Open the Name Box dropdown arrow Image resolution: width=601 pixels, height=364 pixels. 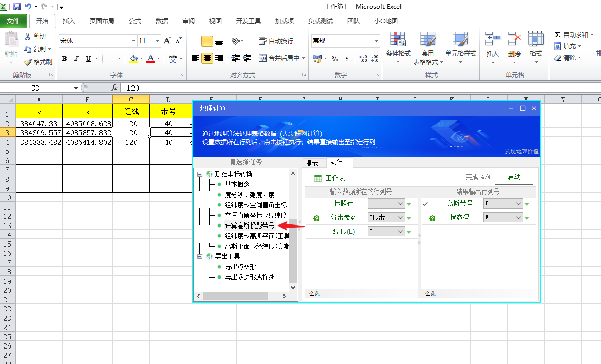coord(75,88)
